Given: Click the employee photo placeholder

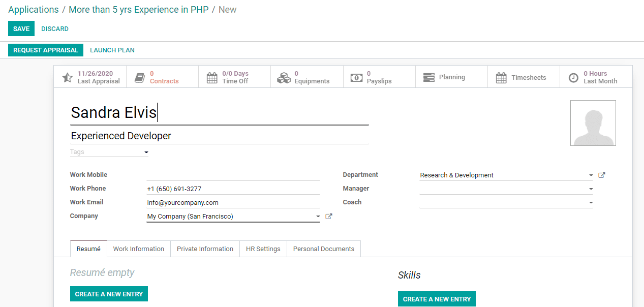Looking at the screenshot, I should click(x=593, y=123).
